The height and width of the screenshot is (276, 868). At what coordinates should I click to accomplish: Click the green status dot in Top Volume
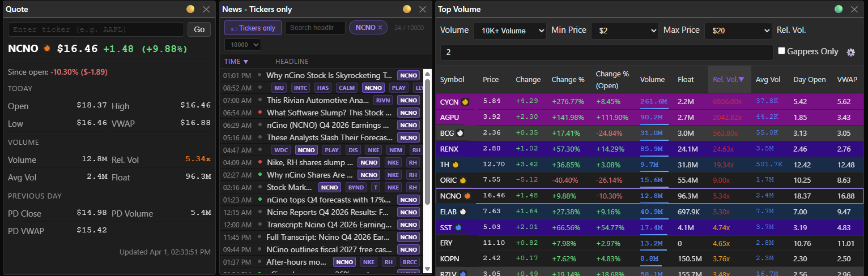(x=839, y=9)
